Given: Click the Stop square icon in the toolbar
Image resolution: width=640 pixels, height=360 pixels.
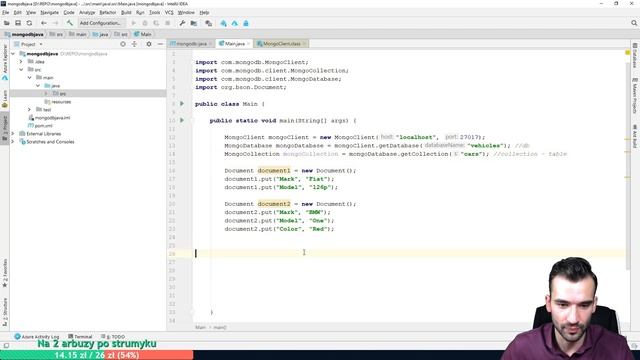Looking at the screenshot, I should point(167,23).
